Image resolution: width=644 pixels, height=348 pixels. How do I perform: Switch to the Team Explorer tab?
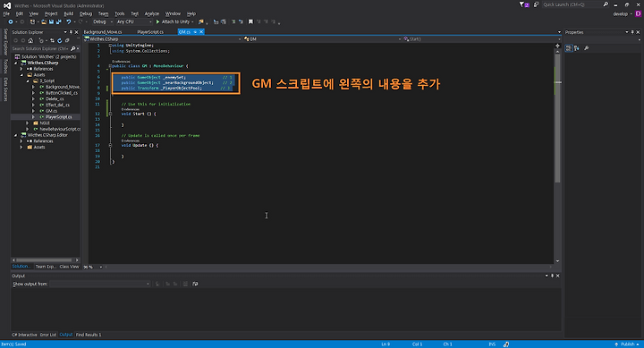click(46, 267)
